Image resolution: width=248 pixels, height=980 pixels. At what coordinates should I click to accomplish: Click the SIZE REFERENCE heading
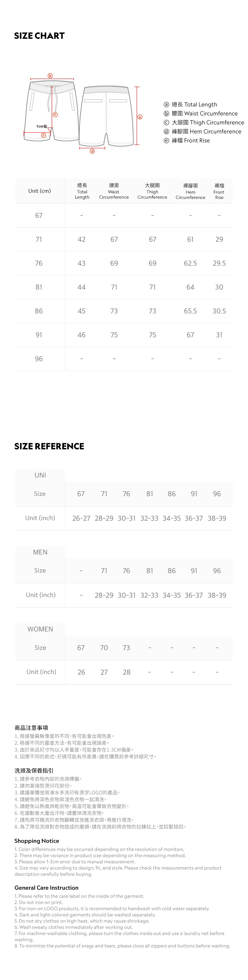pos(49,446)
